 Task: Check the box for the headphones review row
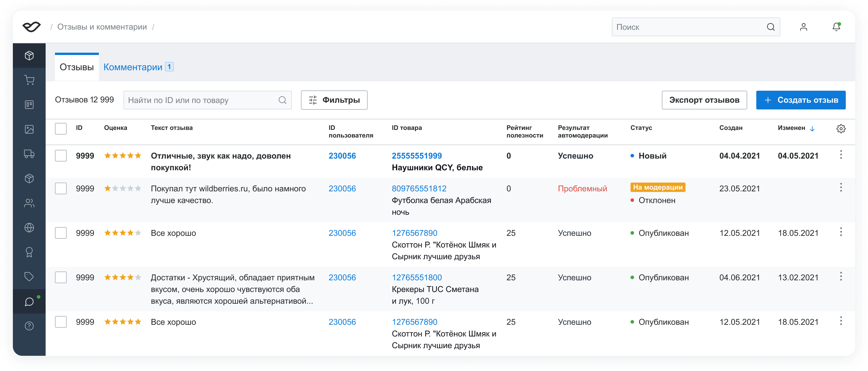[61, 156]
